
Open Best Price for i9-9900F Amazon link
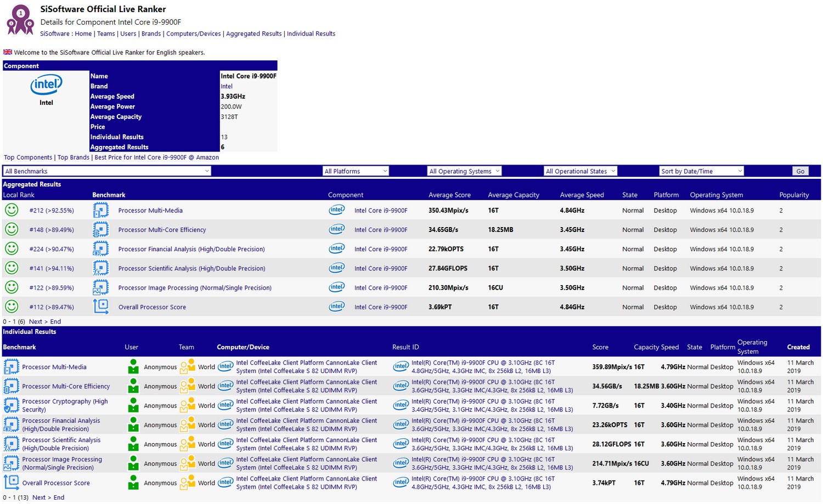point(157,157)
